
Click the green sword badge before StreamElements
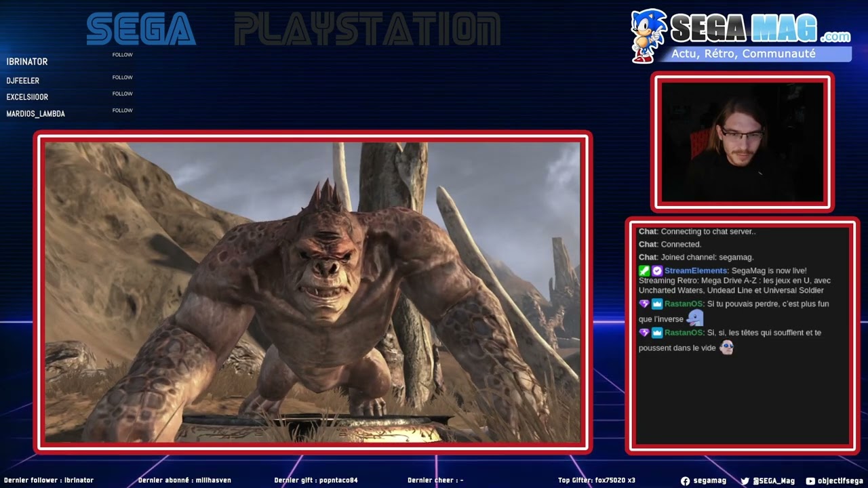[x=644, y=270]
